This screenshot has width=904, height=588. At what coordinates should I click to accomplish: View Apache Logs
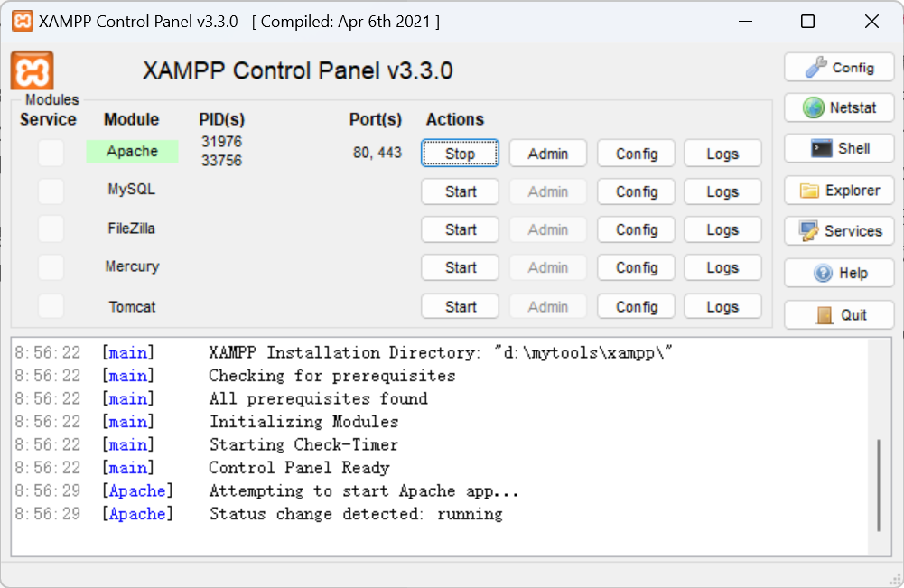722,154
